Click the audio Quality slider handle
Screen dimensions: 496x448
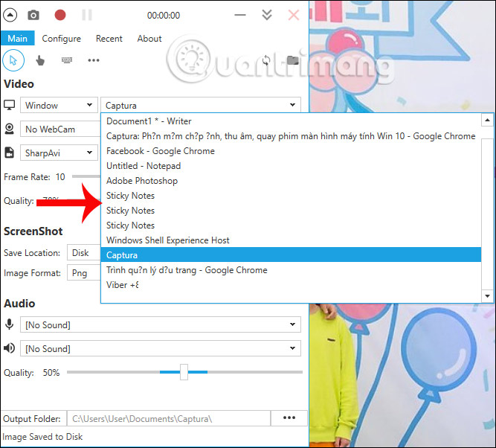click(x=184, y=372)
